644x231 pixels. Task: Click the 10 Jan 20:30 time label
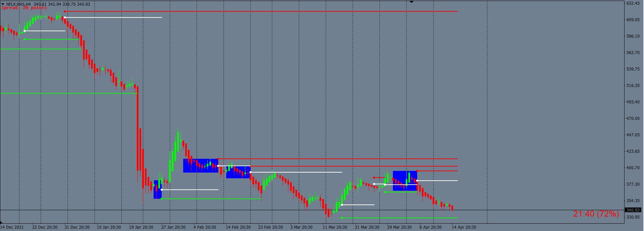tap(109, 227)
